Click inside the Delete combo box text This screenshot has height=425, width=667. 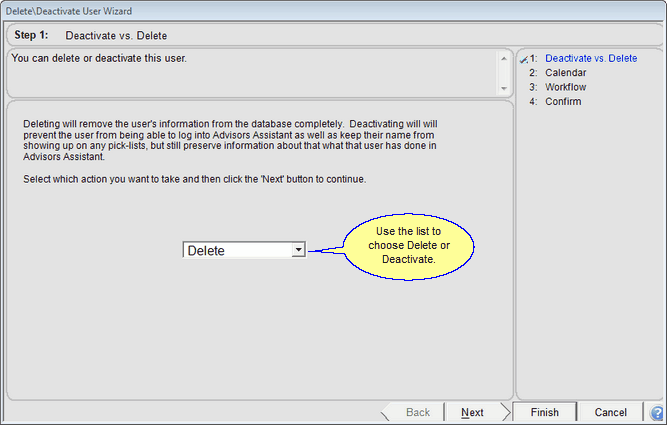tap(237, 250)
